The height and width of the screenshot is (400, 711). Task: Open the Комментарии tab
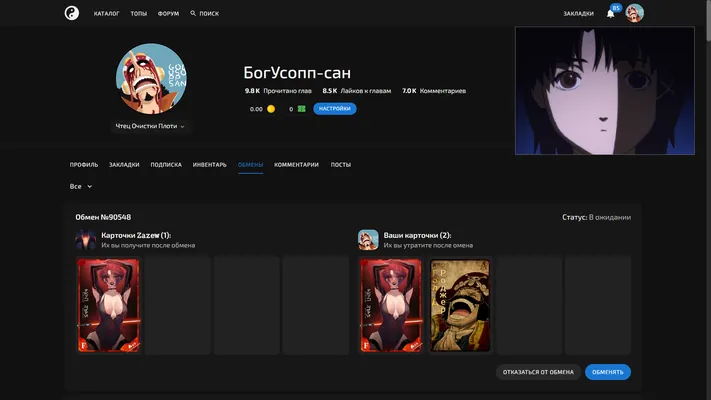pos(297,165)
